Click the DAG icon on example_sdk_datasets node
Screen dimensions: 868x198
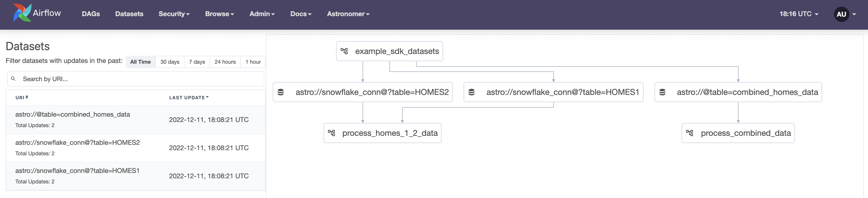[x=344, y=51]
